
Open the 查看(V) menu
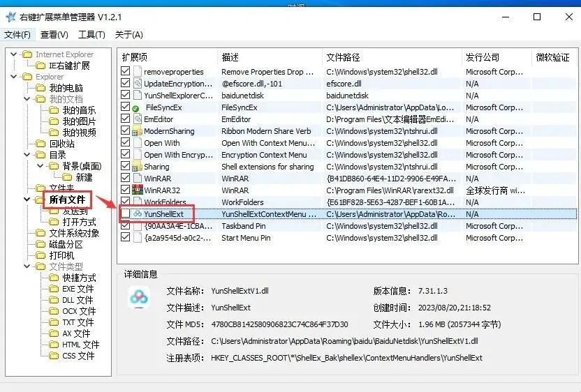54,35
